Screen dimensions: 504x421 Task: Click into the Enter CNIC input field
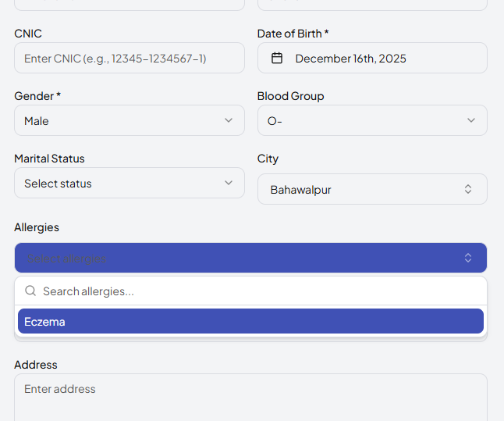pos(129,58)
